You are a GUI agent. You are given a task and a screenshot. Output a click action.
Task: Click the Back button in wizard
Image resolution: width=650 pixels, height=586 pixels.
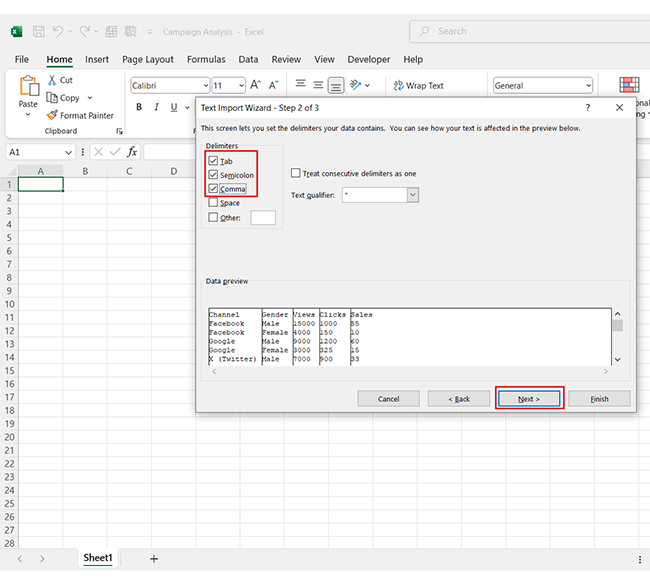coord(459,399)
